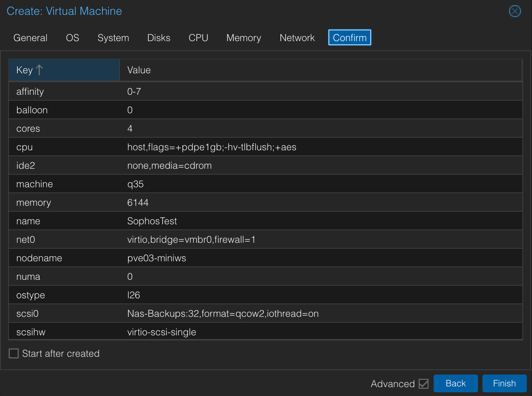Click the name value 'SophosTest'
Screen dimensions: 532x396
coord(152,221)
